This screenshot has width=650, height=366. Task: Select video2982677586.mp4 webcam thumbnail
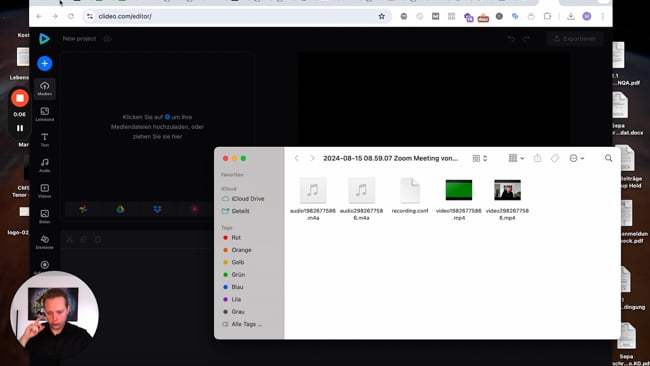[507, 190]
